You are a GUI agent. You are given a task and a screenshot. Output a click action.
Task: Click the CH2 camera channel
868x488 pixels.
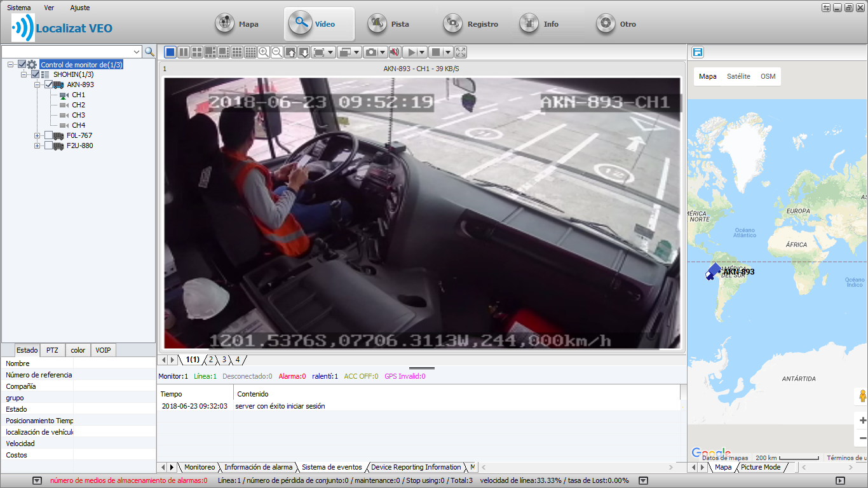click(x=78, y=105)
